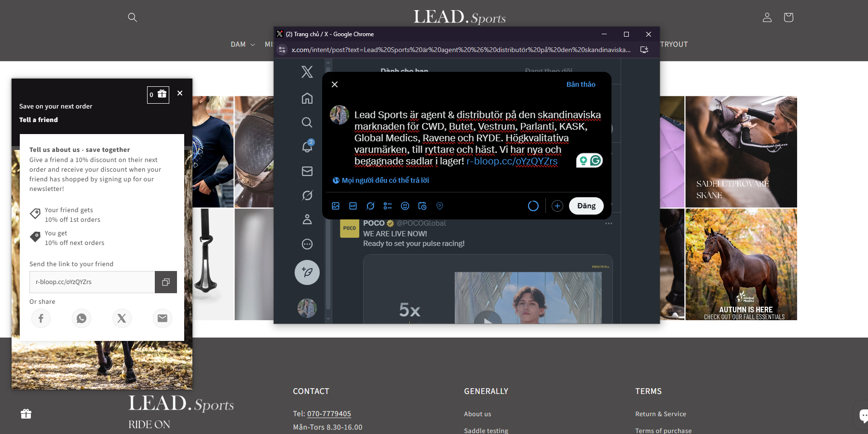Image resolution: width=868 pixels, height=434 pixels.
Task: Open X notifications bell
Action: click(307, 147)
